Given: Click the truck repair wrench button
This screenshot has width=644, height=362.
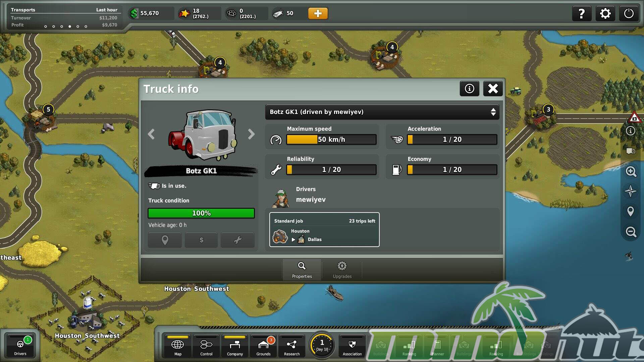Looking at the screenshot, I should [237, 240].
